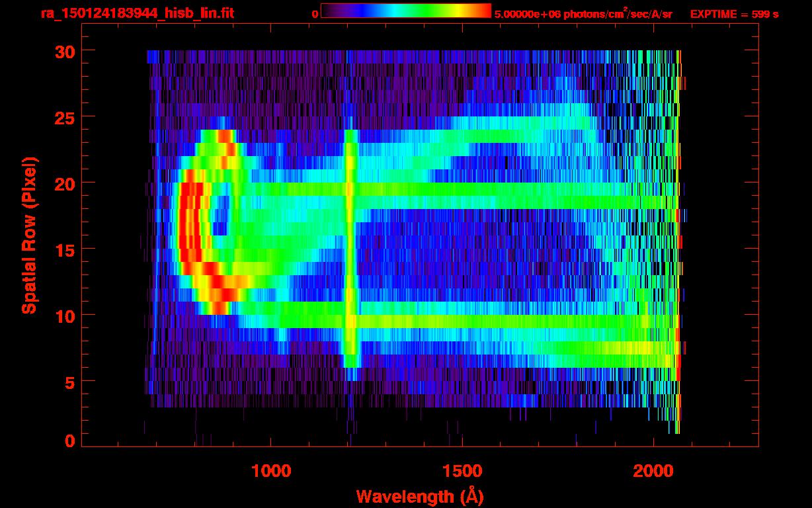Click the x-axis tick label 2000

point(653,471)
